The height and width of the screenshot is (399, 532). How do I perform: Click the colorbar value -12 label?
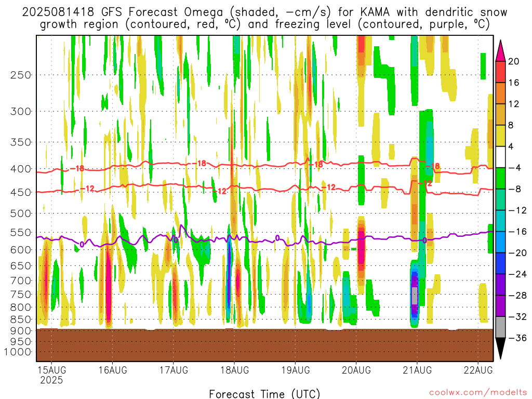point(517,211)
